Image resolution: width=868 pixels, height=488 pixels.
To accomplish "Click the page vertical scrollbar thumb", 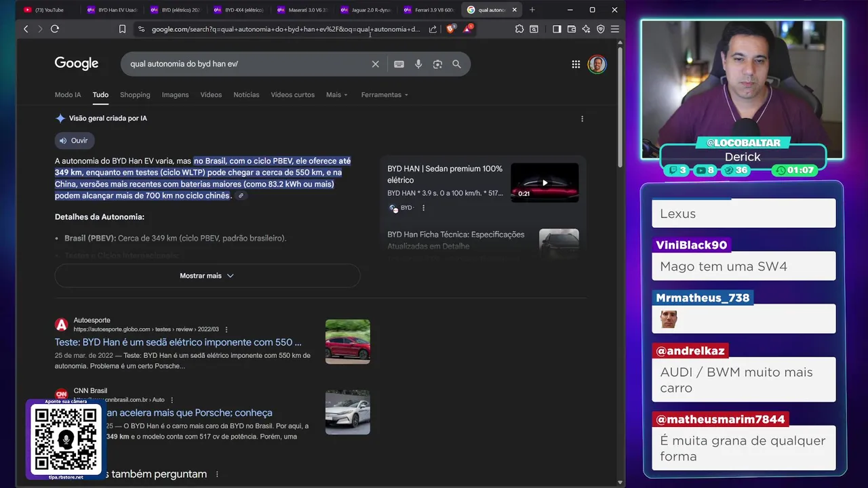I will (x=620, y=106).
